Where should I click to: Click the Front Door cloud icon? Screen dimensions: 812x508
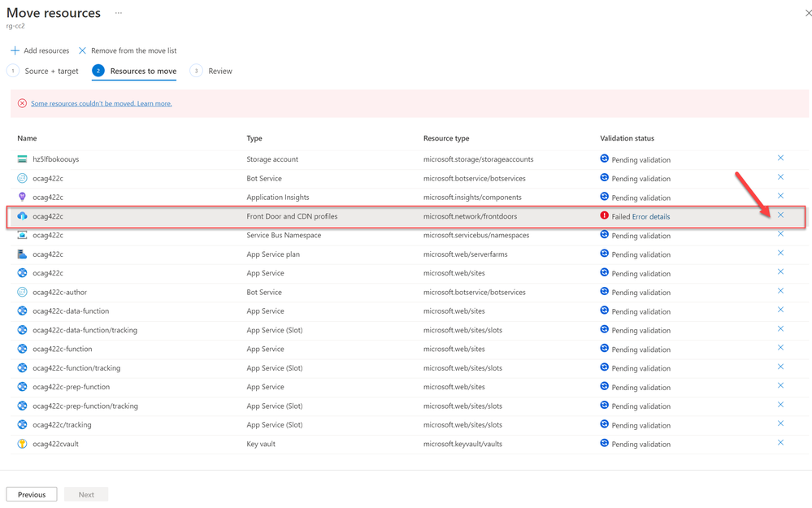click(22, 216)
